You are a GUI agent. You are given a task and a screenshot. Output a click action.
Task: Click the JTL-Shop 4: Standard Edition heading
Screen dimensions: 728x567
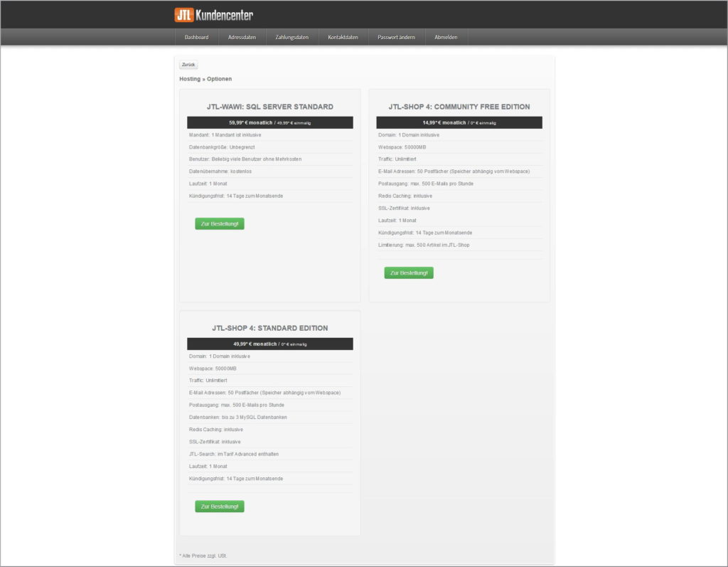269,328
